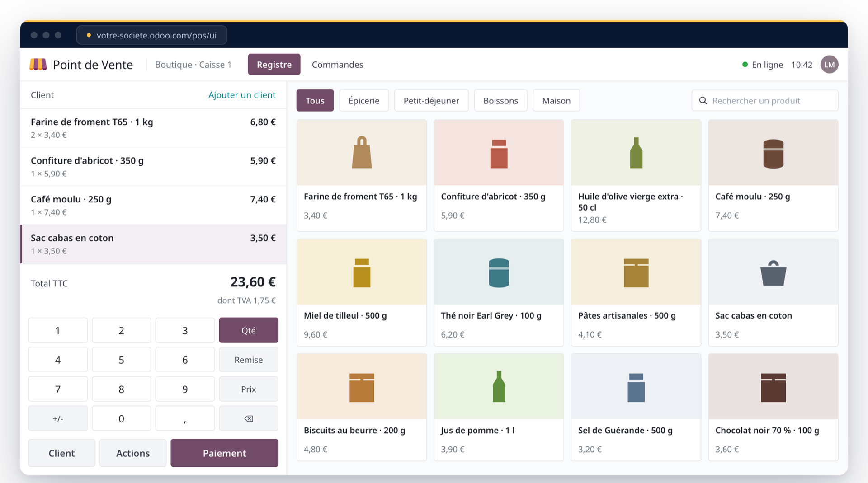Click the teal tea tin icon of Thé noir Earl Grey

click(x=499, y=273)
